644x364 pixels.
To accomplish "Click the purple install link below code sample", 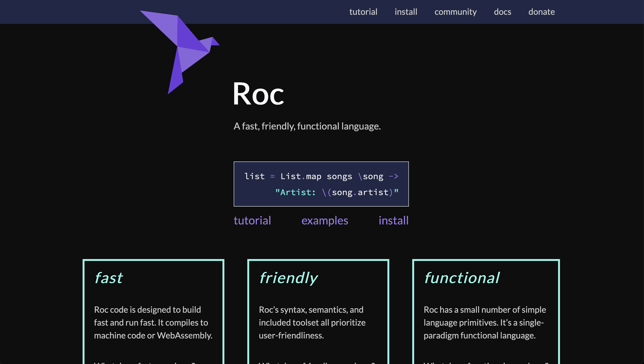I will (393, 220).
